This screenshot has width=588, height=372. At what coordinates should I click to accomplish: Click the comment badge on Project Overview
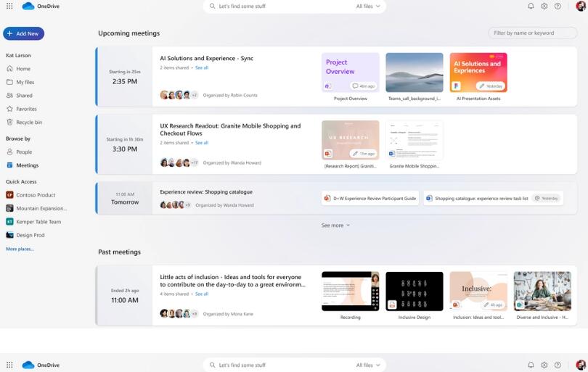pyautogui.click(x=364, y=86)
